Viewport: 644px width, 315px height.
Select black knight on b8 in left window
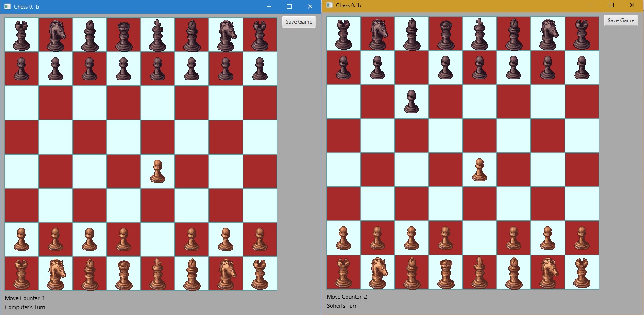point(55,35)
